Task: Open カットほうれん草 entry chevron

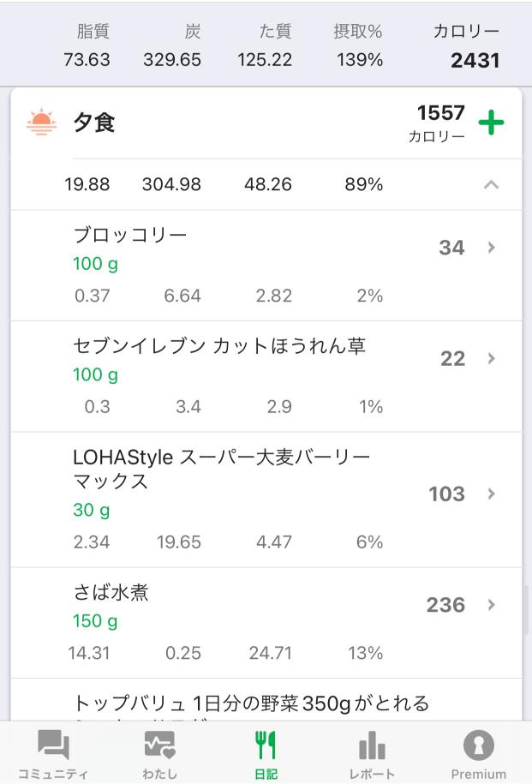Action: pos(491,358)
